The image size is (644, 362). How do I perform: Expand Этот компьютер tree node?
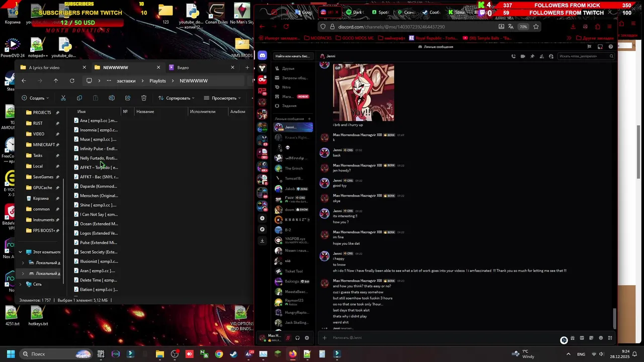[x=21, y=252]
